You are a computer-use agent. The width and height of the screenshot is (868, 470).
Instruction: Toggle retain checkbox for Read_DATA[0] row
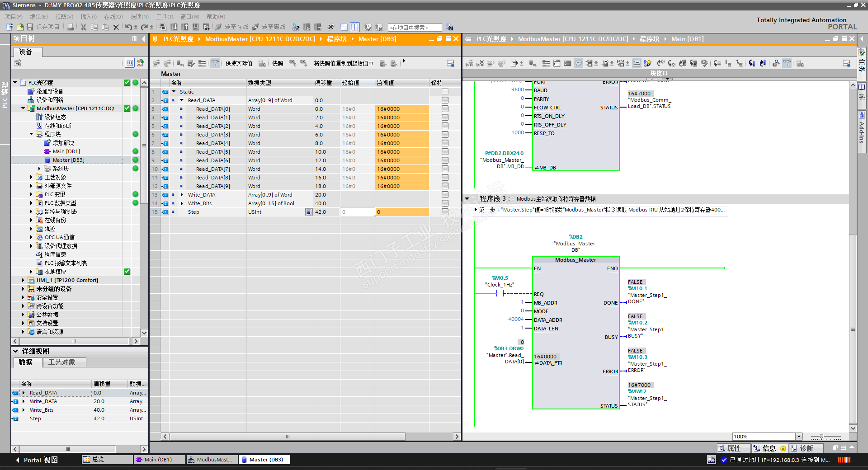(x=445, y=109)
